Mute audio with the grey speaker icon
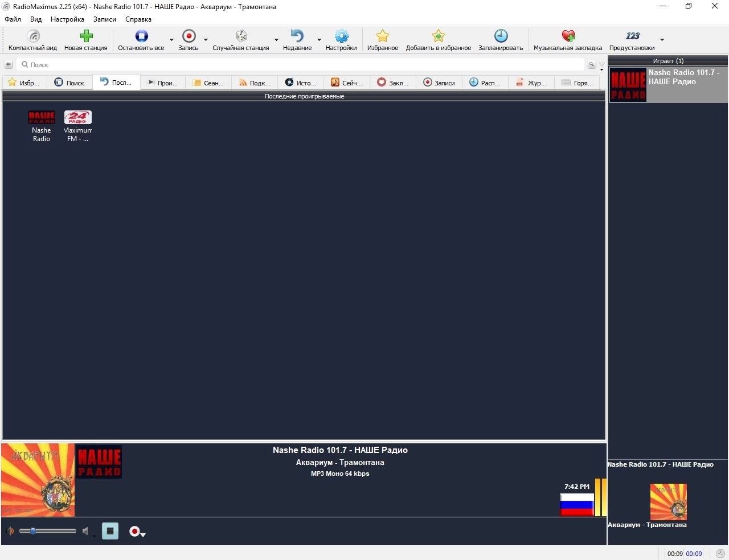This screenshot has height=560, width=729. [x=85, y=531]
